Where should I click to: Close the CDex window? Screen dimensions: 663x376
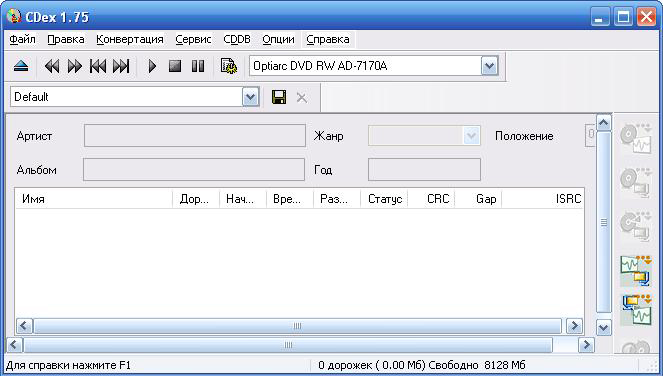click(647, 17)
